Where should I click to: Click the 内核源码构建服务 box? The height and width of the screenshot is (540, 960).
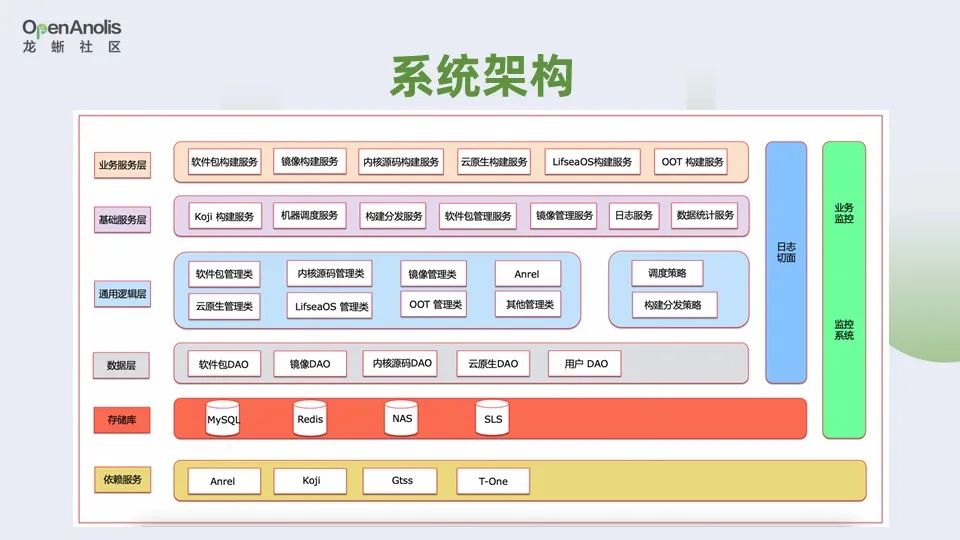(401, 162)
